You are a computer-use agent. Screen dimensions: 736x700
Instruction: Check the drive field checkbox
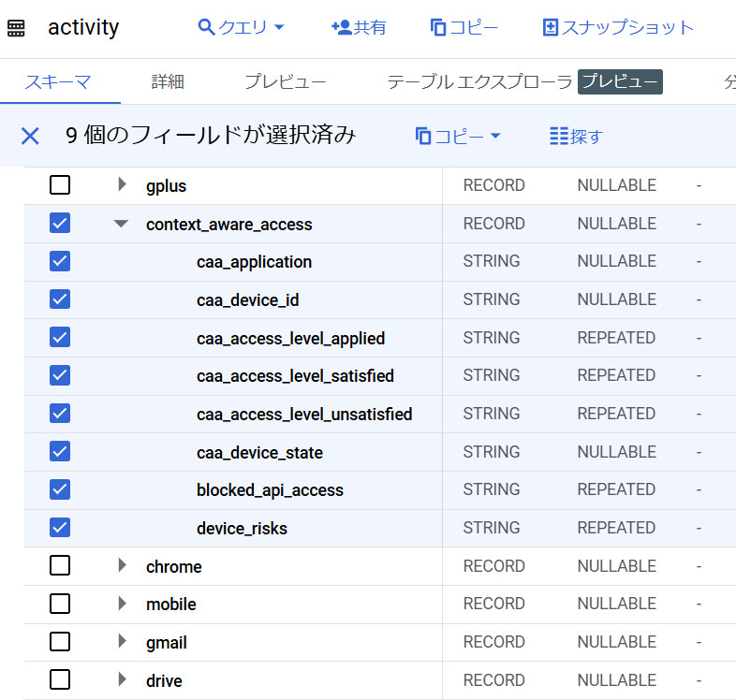pyautogui.click(x=60, y=680)
